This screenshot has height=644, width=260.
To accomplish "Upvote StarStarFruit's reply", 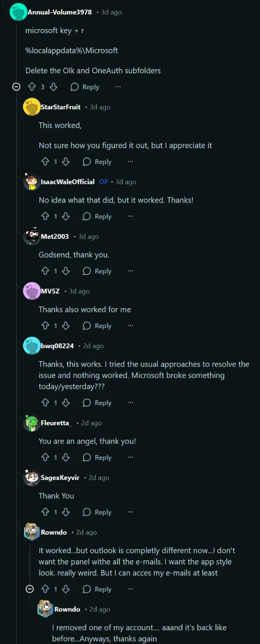I will point(45,162).
